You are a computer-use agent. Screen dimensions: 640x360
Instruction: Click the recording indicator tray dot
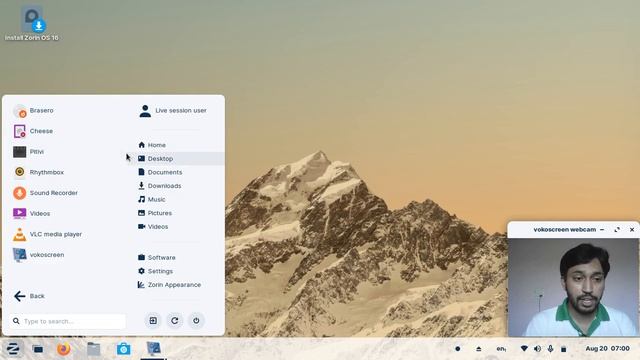[x=458, y=349]
